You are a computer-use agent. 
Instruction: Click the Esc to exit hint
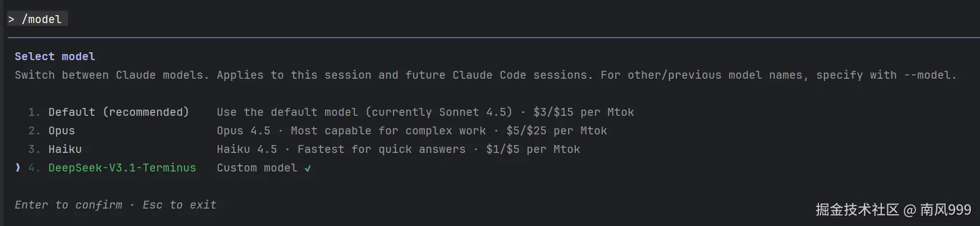click(179, 205)
